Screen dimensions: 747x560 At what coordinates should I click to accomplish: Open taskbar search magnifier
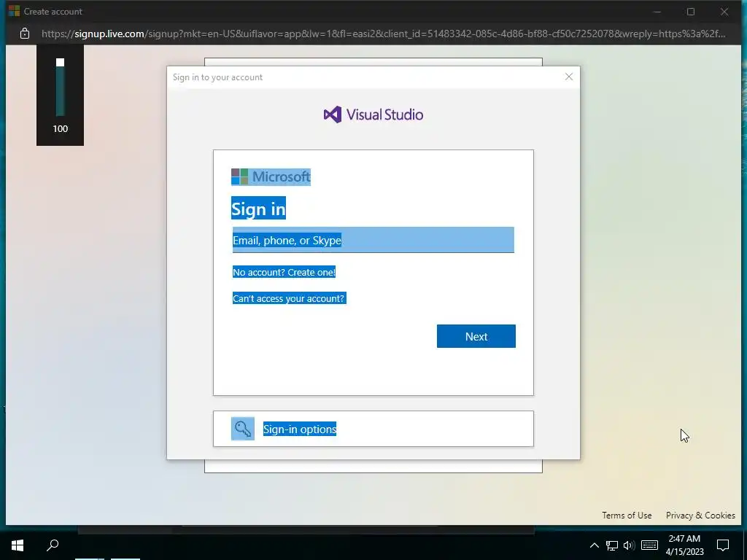[x=53, y=545]
